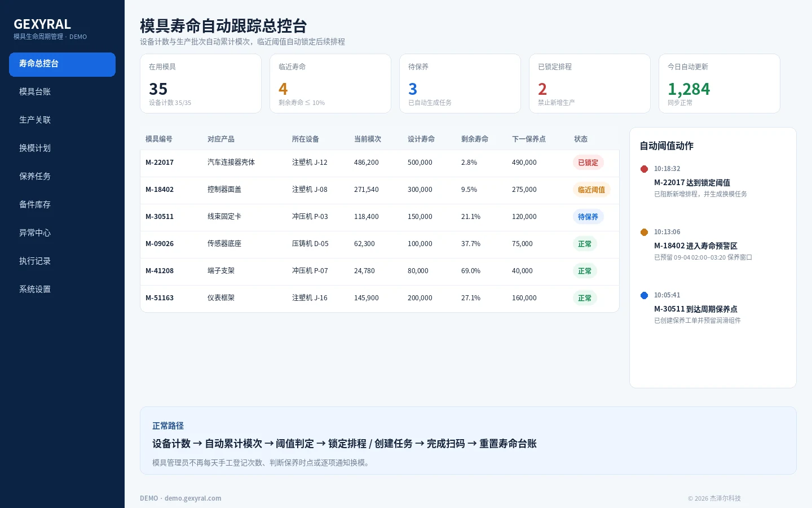The image size is (812, 508).
Task: Click the 剩余寿命 column header
Action: coord(475,139)
